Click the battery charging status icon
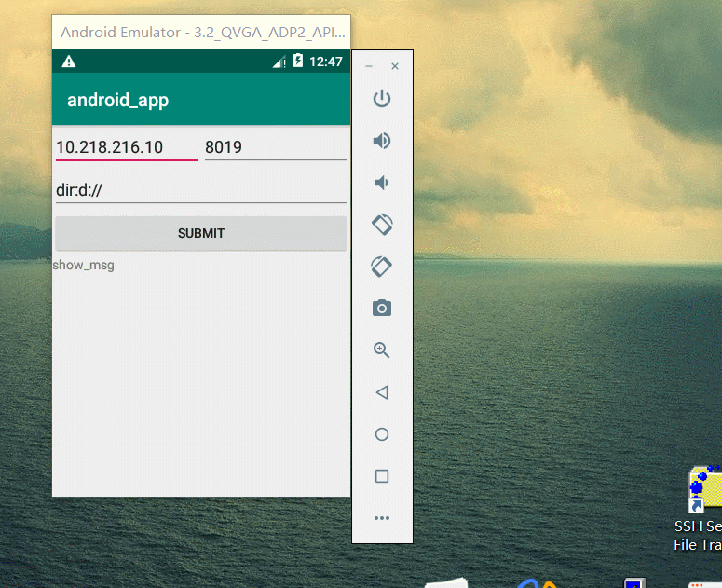The height and width of the screenshot is (588, 722). pos(298,61)
